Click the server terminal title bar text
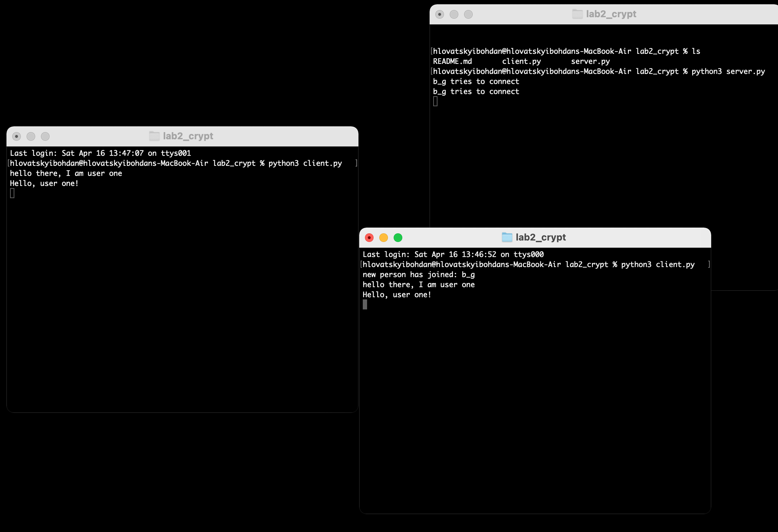 click(x=611, y=14)
